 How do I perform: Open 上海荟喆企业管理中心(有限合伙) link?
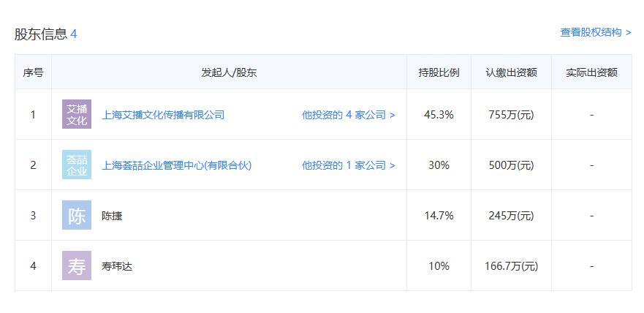177,165
